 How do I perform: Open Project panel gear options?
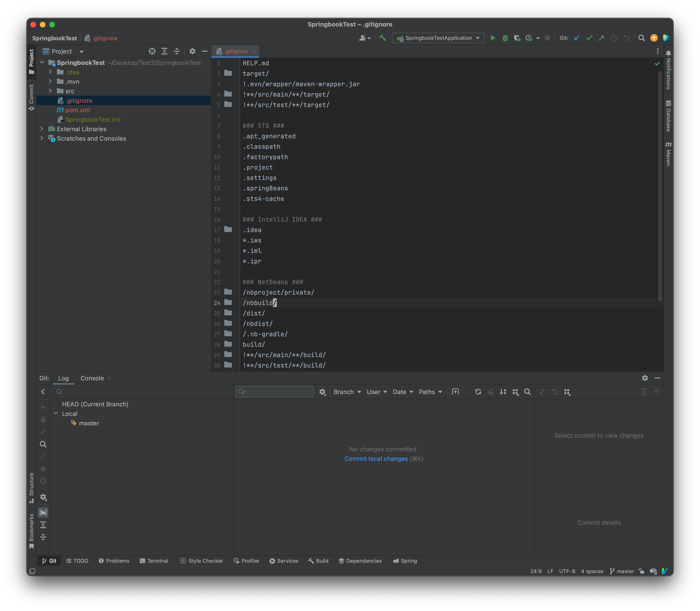click(192, 51)
